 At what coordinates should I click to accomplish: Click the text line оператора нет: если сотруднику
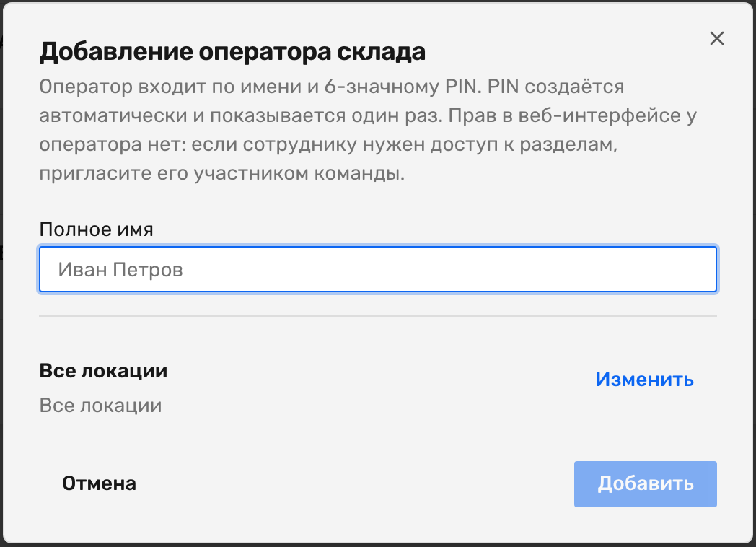coord(328,145)
